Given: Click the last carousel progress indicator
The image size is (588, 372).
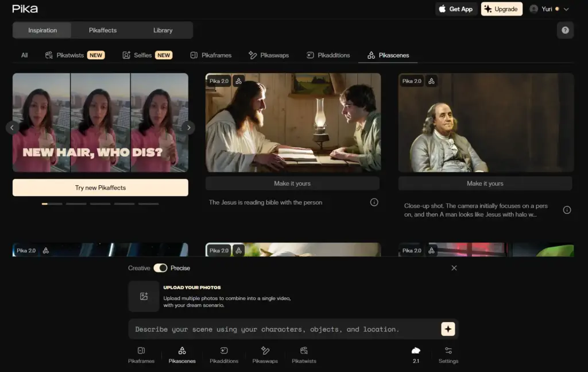Looking at the screenshot, I should (x=149, y=204).
